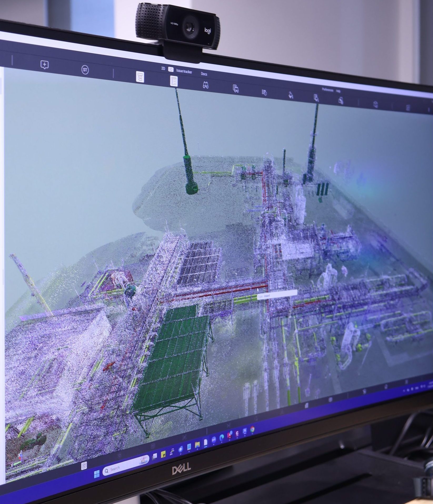Open the Issue tracker tab
This screenshot has height=504, width=433.
(184, 71)
